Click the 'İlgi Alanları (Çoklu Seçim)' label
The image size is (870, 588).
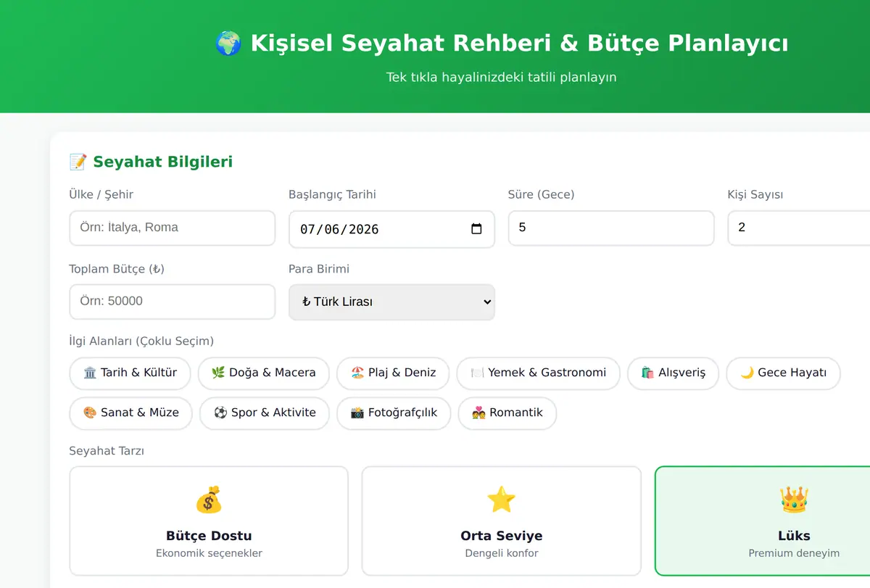[x=141, y=341]
